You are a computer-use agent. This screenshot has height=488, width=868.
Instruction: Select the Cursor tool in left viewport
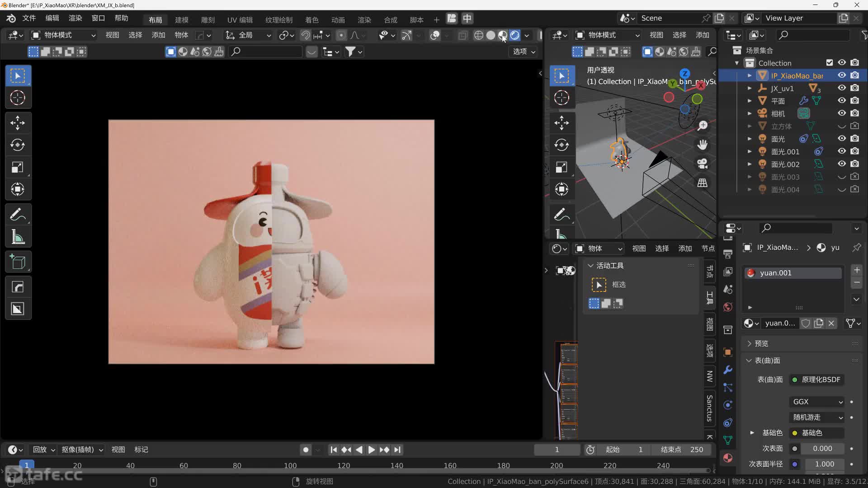coord(18,98)
